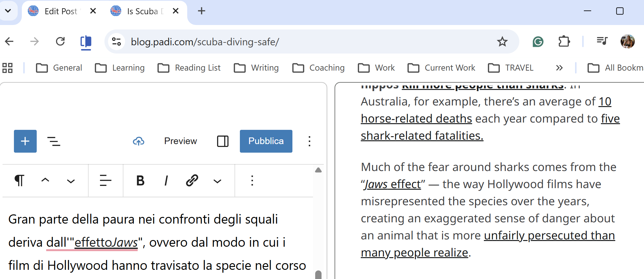This screenshot has width=644, height=279.
Task: Open block options three-dot menu
Action: [x=252, y=181]
